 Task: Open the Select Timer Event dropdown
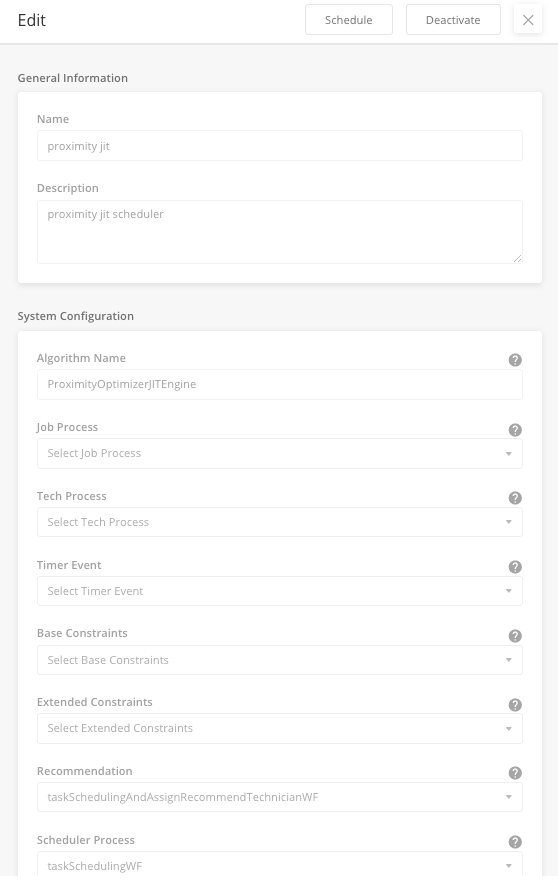click(x=280, y=591)
